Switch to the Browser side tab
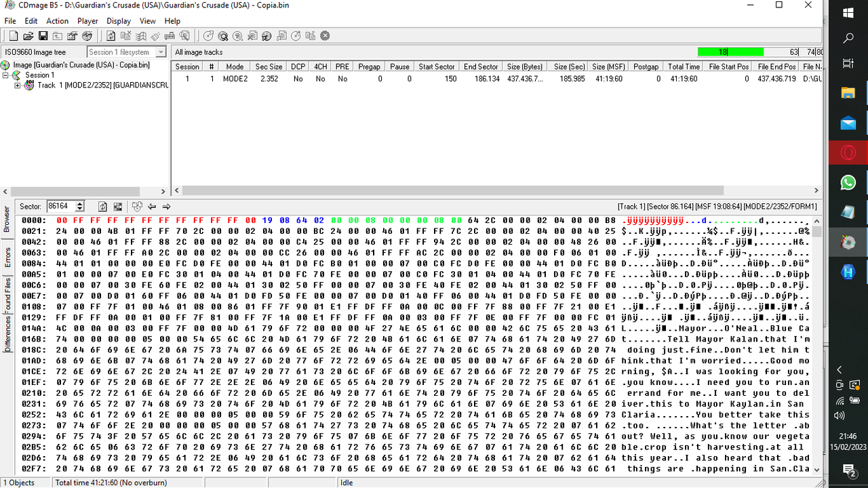Screen dimensions: 868x488 pyautogui.click(x=7, y=219)
